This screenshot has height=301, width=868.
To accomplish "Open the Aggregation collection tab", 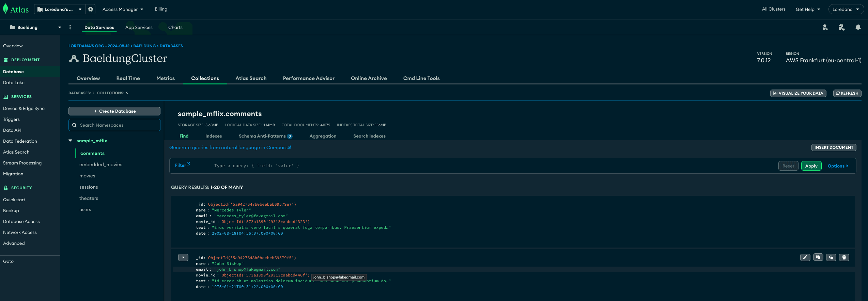I will 323,136.
